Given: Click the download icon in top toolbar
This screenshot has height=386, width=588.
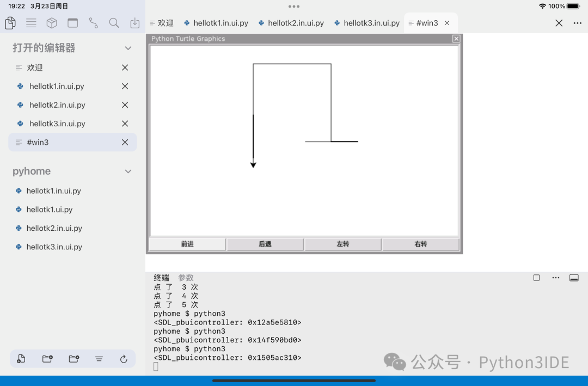Looking at the screenshot, I should (x=134, y=23).
